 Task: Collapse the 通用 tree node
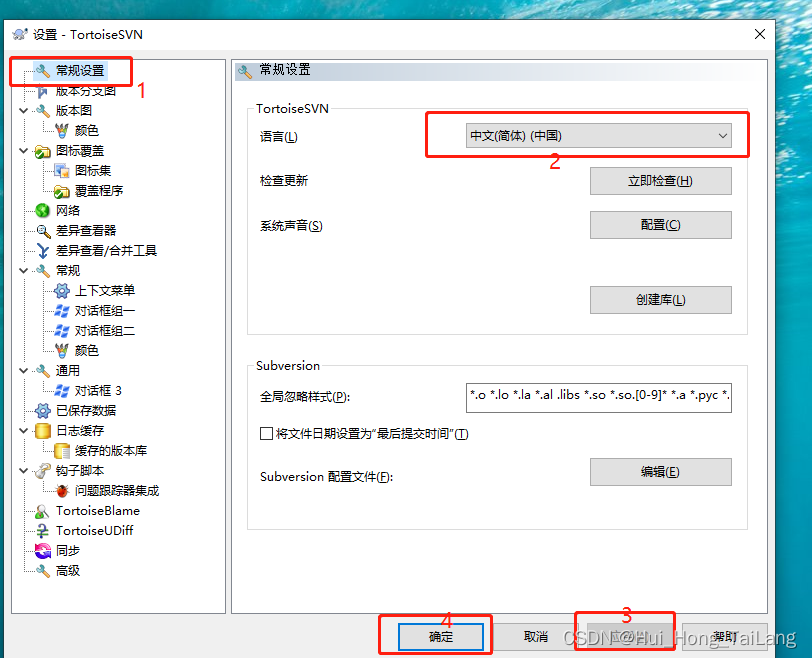pos(23,371)
